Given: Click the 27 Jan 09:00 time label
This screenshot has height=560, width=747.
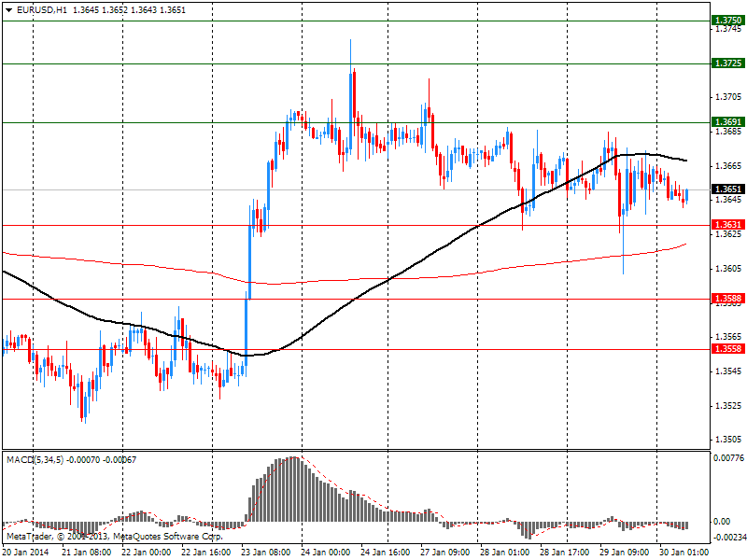Looking at the screenshot, I should click(445, 553).
